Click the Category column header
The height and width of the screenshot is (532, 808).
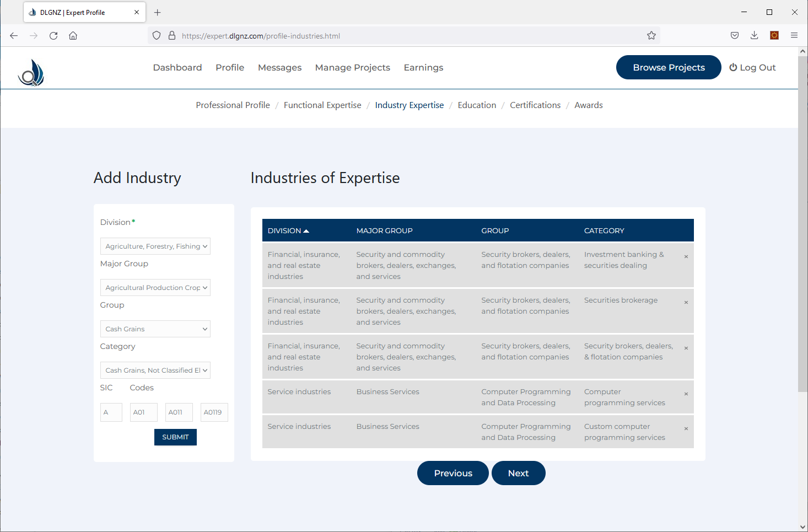coord(604,231)
